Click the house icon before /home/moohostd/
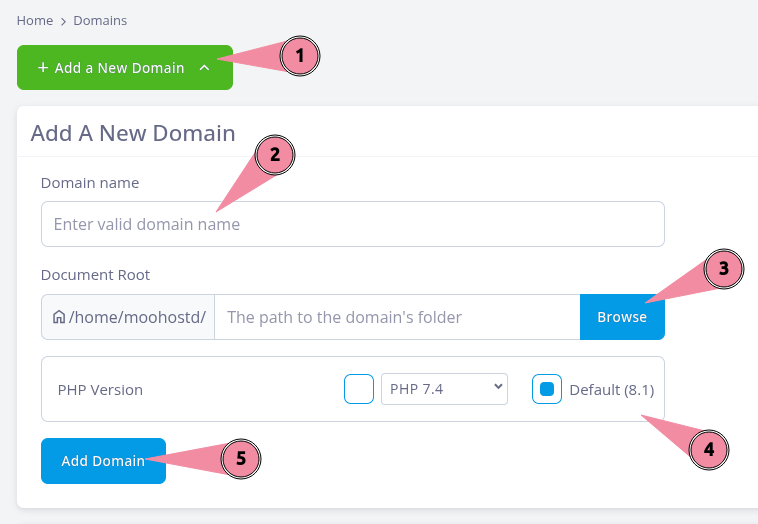The image size is (758, 524). pos(59,317)
